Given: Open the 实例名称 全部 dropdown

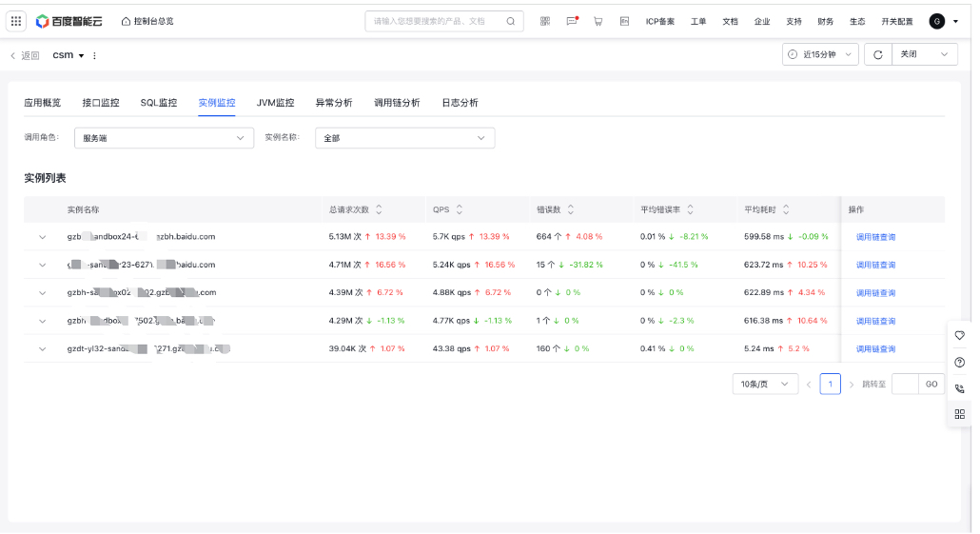Looking at the screenshot, I should (405, 138).
